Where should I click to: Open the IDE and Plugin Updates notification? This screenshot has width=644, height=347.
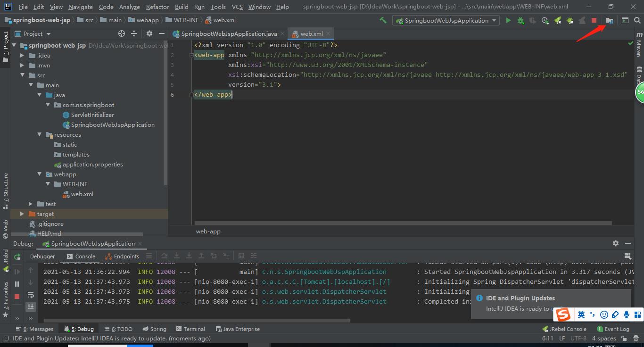551,304
